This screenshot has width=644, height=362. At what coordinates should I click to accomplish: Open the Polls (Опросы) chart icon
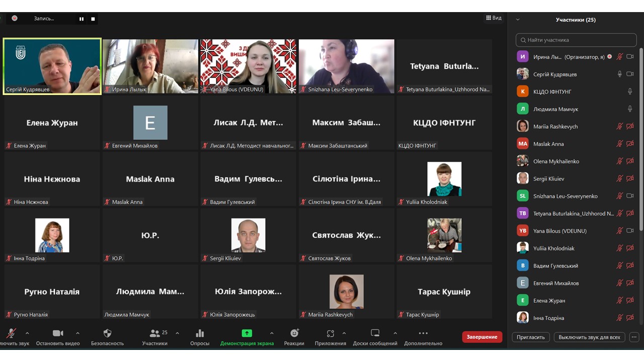coord(200,333)
